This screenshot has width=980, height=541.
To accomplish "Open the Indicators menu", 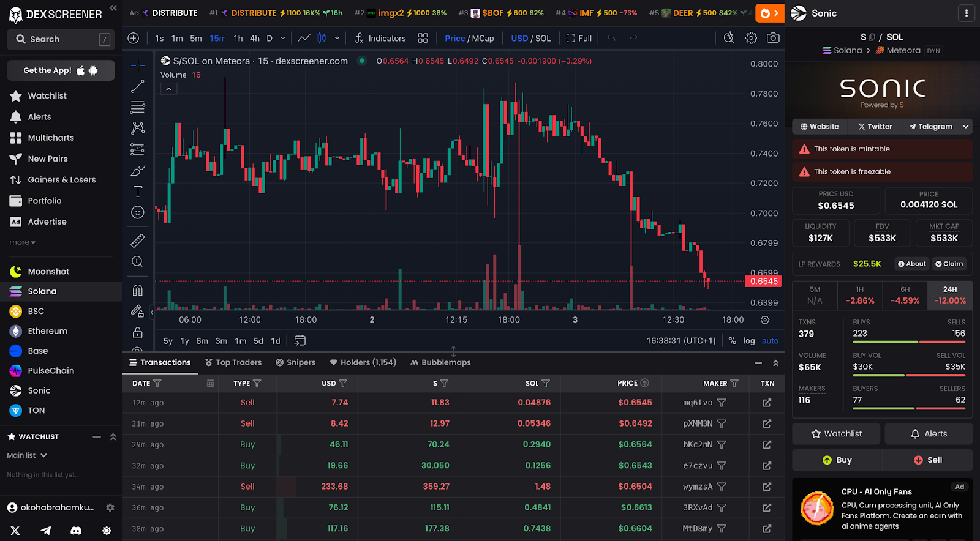I will coord(380,38).
